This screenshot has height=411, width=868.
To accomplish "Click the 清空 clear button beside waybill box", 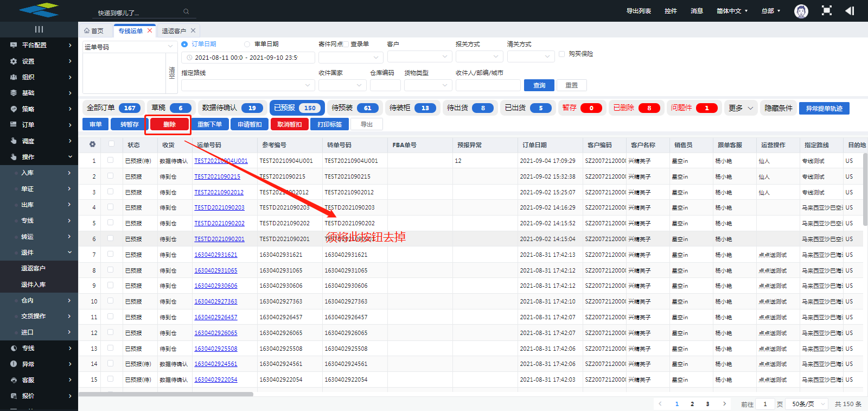I will tap(172, 73).
